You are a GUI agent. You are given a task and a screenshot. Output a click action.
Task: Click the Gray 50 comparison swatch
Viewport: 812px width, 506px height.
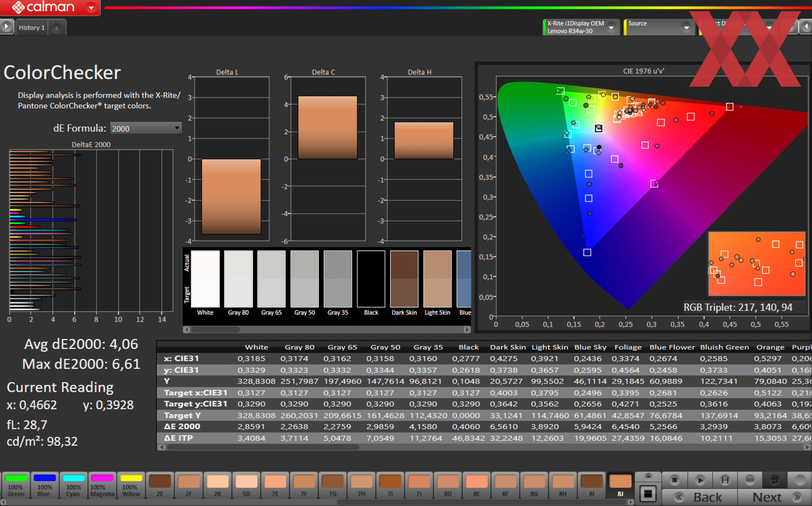[x=304, y=279]
